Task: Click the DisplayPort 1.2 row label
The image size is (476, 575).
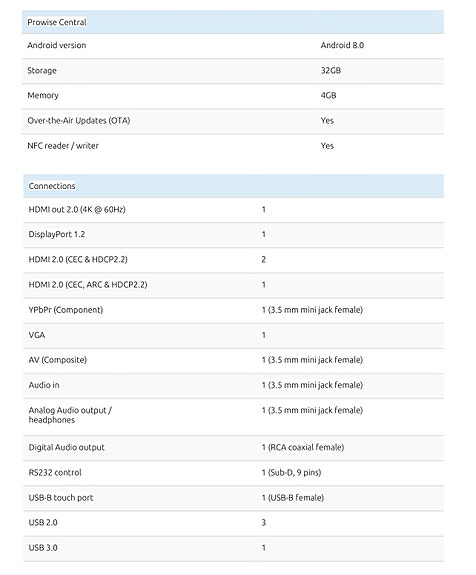Action: click(x=57, y=234)
